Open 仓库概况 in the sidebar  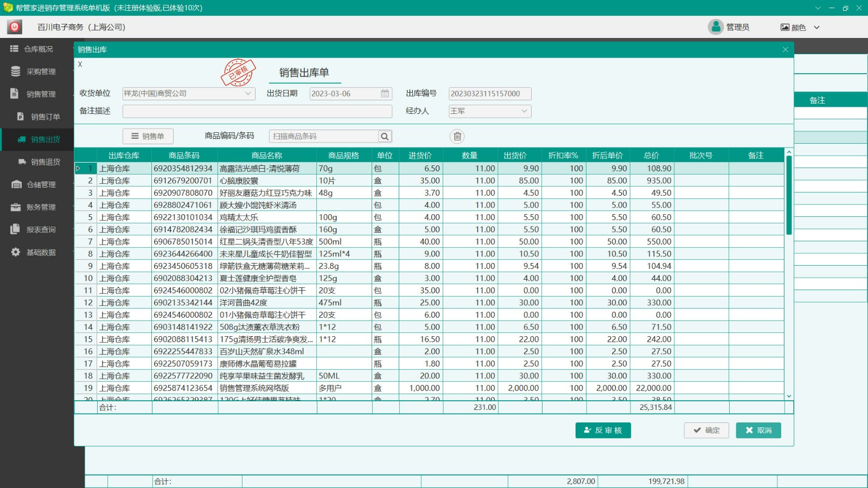38,49
